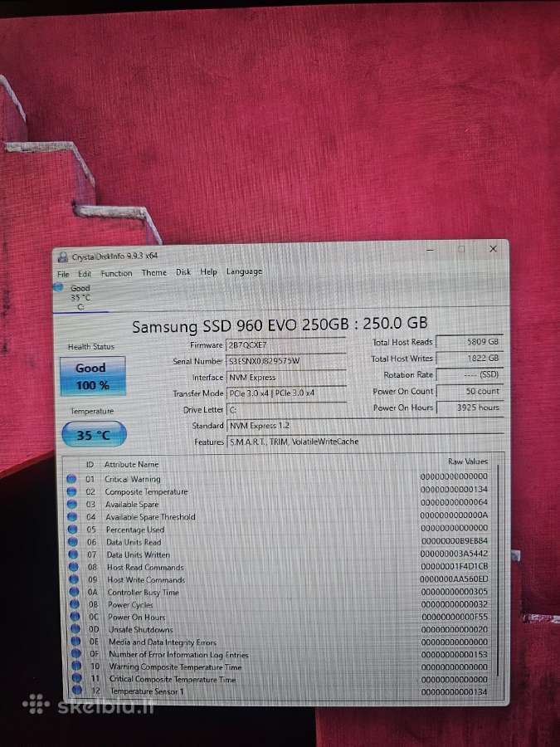
Task: Click the Serial Number value field
Action: [x=285, y=361]
